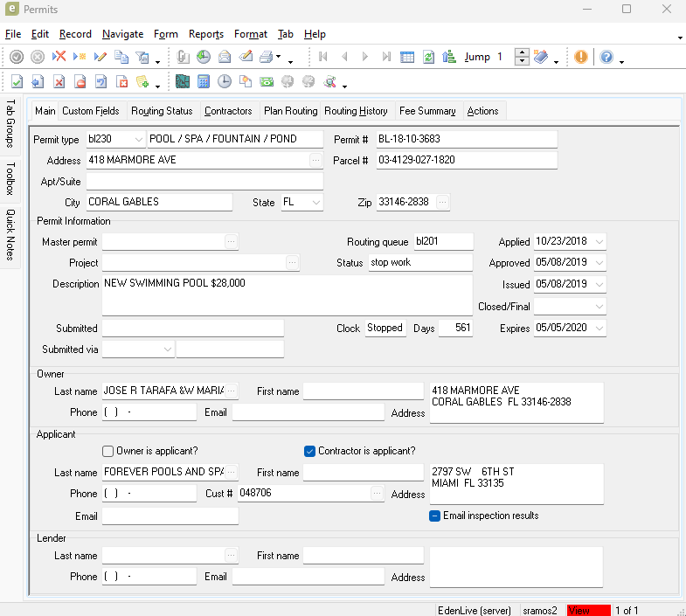686x616 pixels.
Task: Click the clock icon in second toolbar
Action: click(225, 82)
